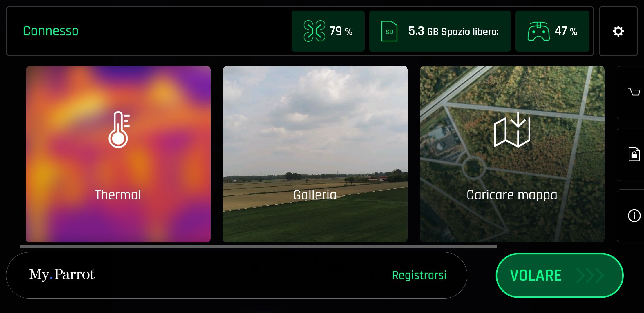Tap the My.Parrot logo
This screenshot has height=313, width=644.
[x=62, y=274]
